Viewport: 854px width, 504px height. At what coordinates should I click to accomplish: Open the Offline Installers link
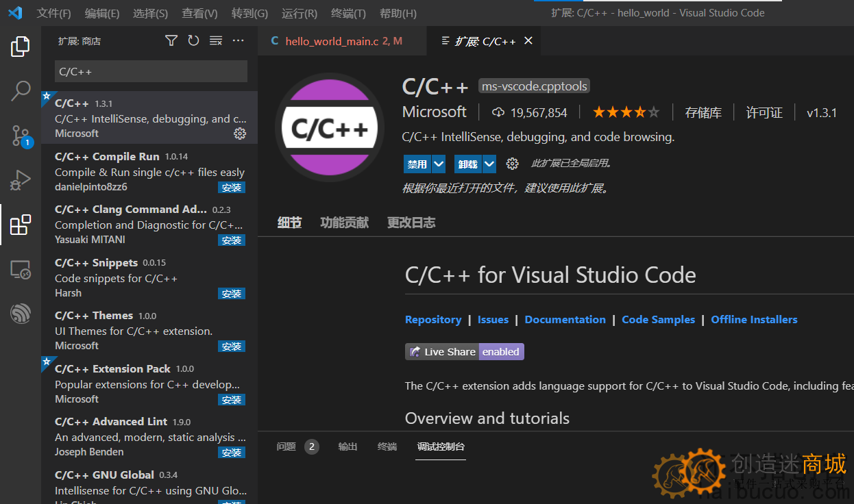point(754,319)
